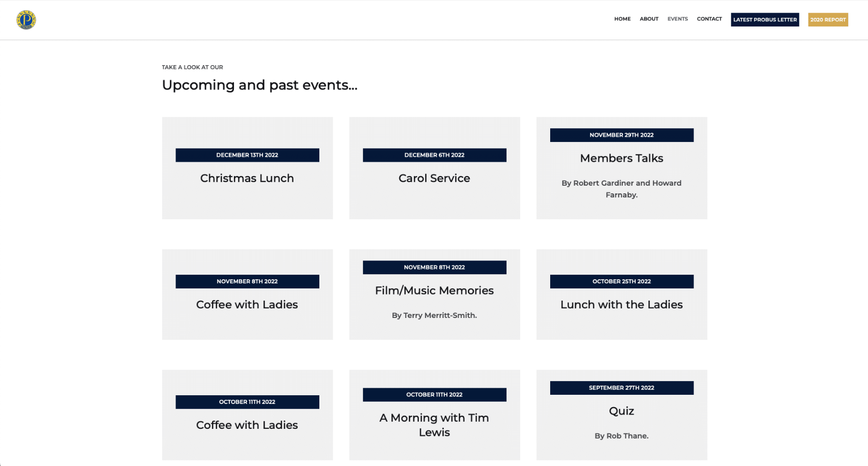
Task: Go to the Home page
Action: (622, 19)
